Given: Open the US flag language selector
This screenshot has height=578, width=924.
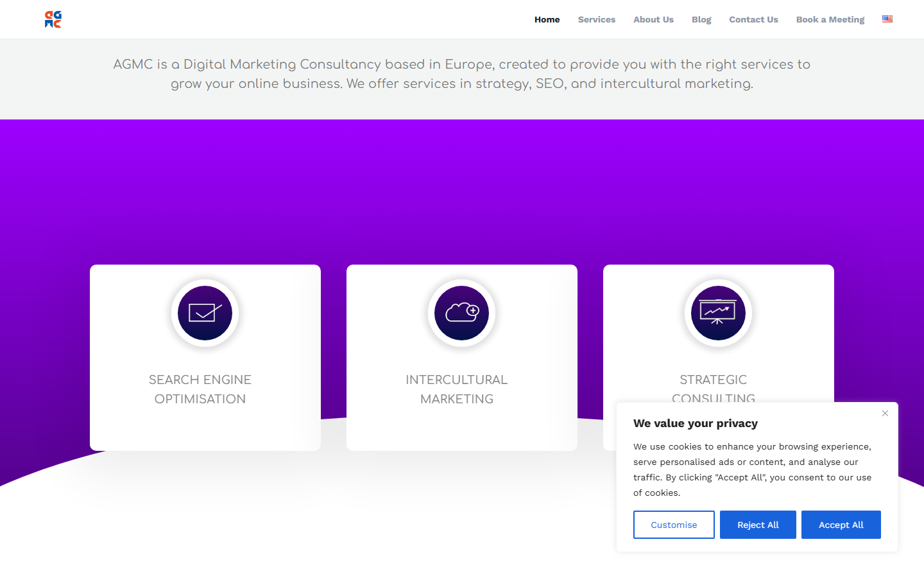Looking at the screenshot, I should (887, 19).
